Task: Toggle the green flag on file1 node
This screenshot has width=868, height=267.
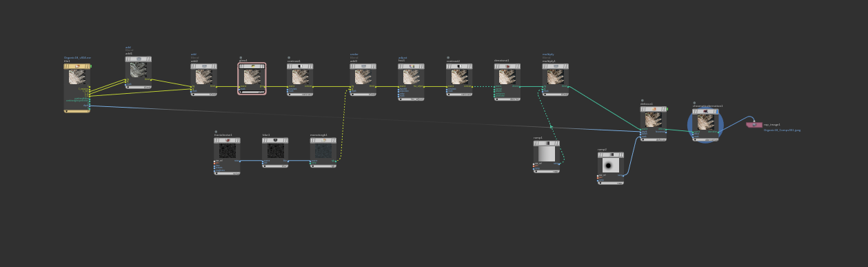Action: click(91, 66)
